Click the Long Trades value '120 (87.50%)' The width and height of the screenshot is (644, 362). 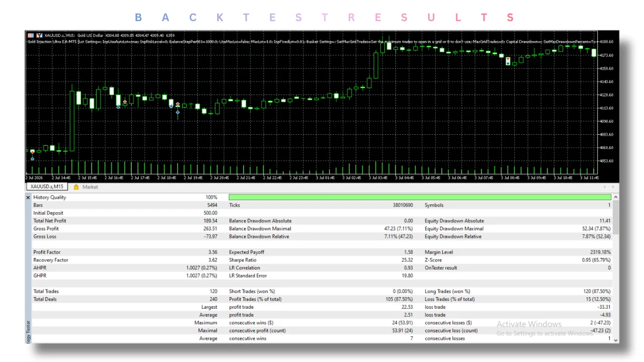click(597, 291)
